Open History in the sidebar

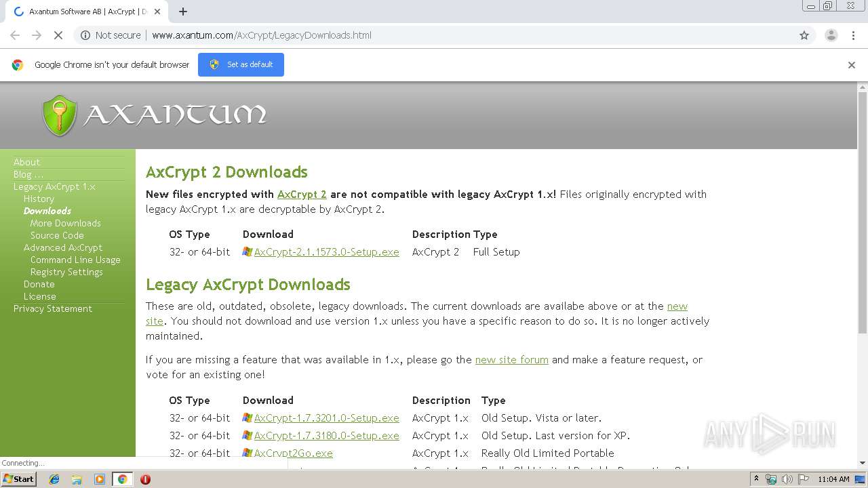(x=39, y=199)
